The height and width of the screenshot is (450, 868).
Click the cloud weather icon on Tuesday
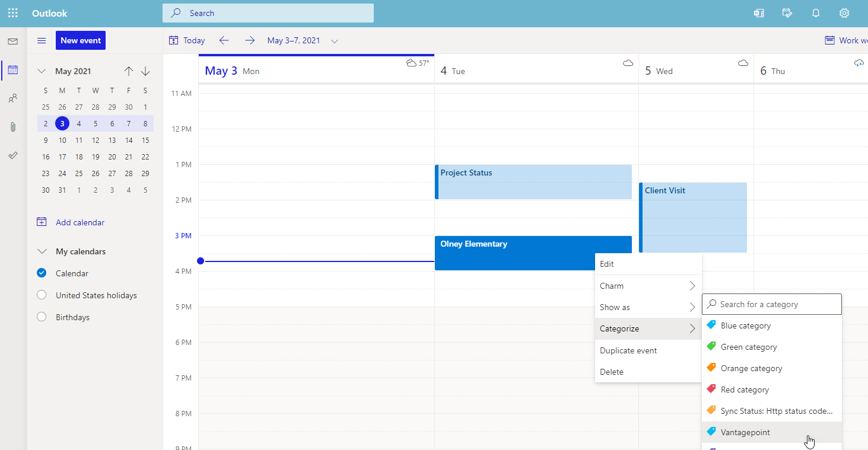628,63
